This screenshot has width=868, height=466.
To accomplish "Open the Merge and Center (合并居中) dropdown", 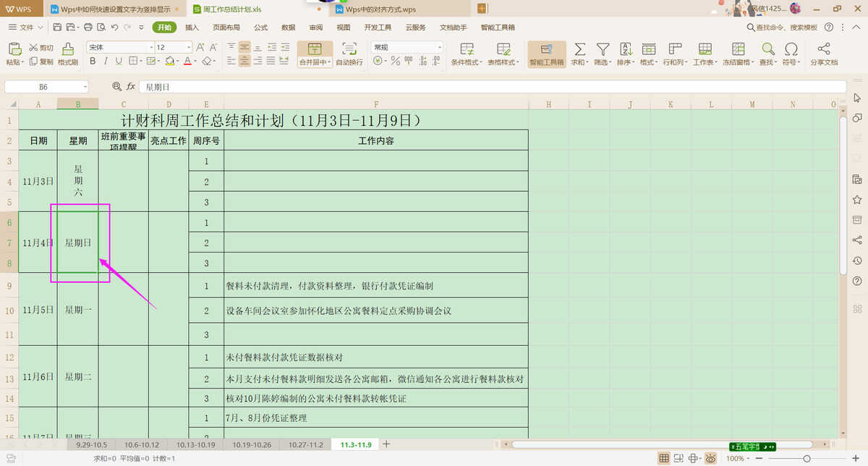I will (x=315, y=62).
